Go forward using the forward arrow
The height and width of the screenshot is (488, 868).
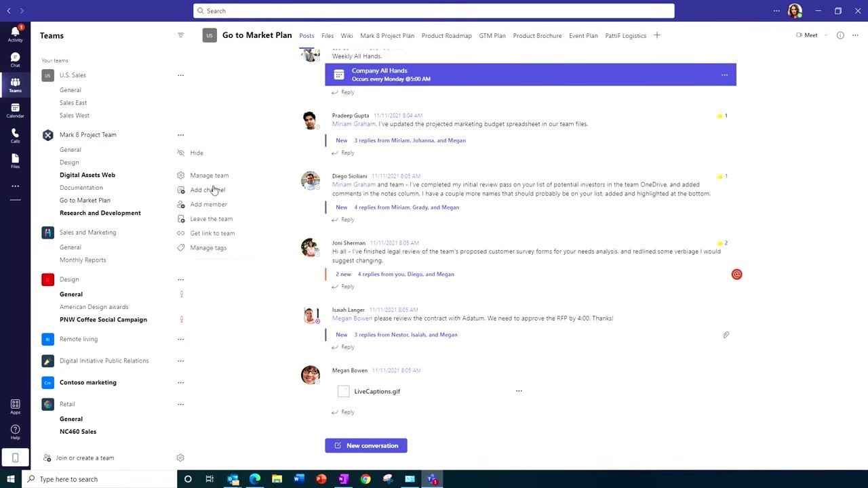22,11
